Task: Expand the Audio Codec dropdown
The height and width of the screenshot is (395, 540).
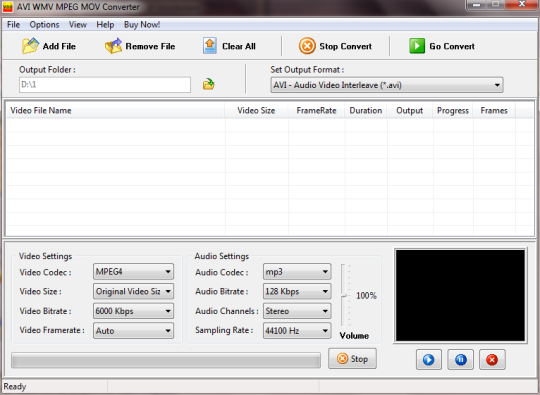Action: (297, 272)
